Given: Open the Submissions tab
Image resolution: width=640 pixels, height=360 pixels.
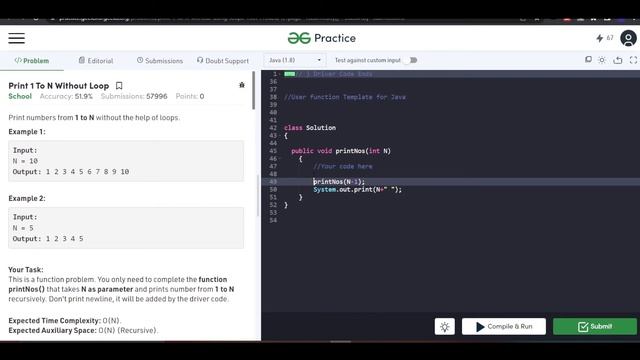Looking at the screenshot, I should click(x=160, y=60).
